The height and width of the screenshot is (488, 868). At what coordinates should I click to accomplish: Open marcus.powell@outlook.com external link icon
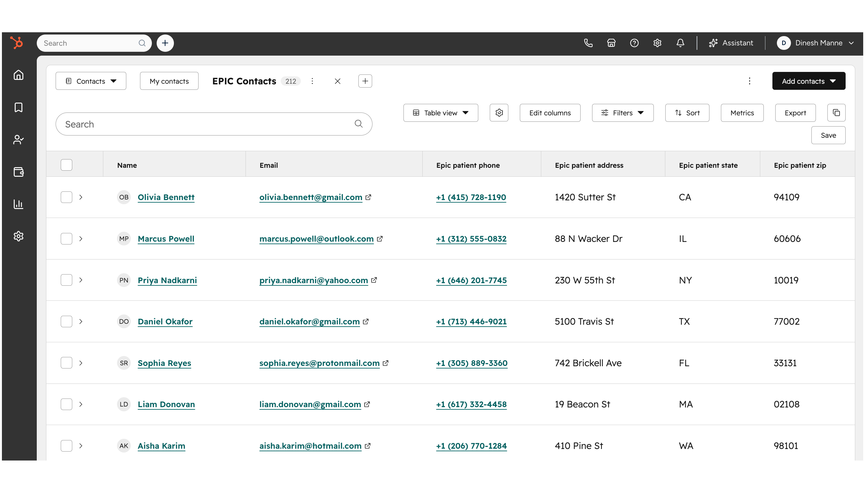pos(380,239)
